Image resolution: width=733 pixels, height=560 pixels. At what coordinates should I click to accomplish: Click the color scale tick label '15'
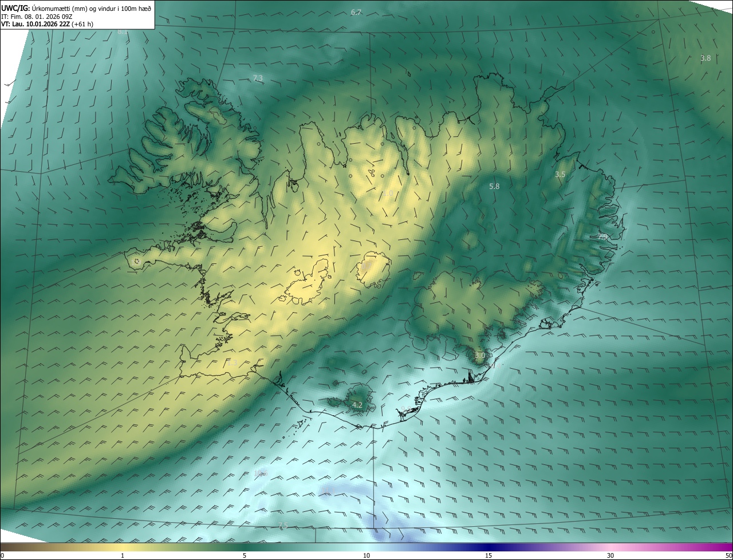pyautogui.click(x=488, y=555)
